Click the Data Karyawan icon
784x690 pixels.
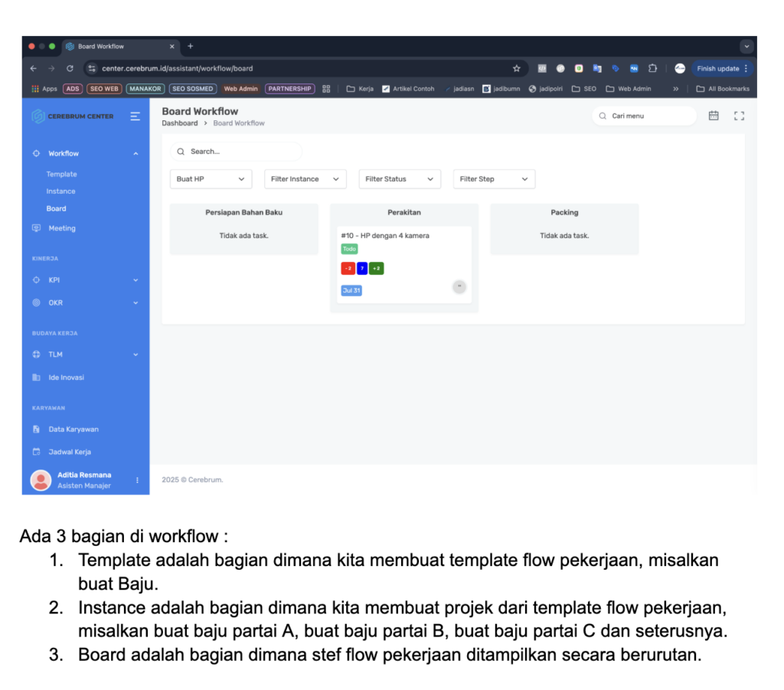36,429
